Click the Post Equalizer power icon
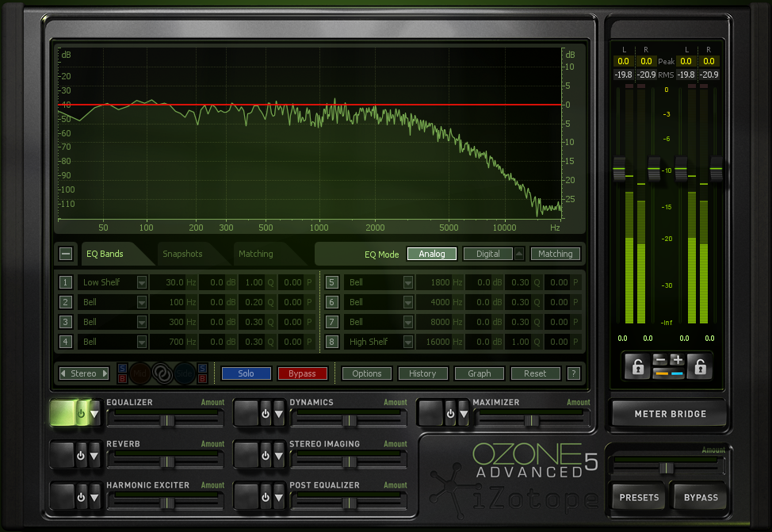Screen dimensions: 772x532 [x=266, y=498]
